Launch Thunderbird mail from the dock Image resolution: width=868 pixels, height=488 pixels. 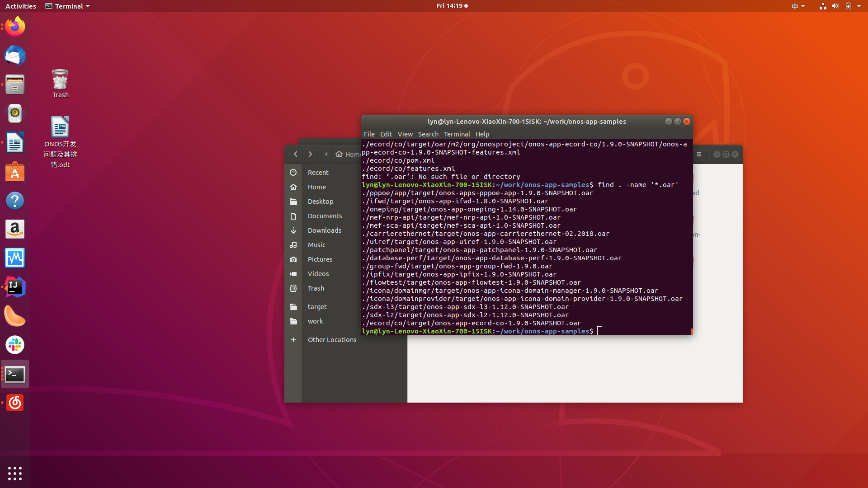point(15,56)
